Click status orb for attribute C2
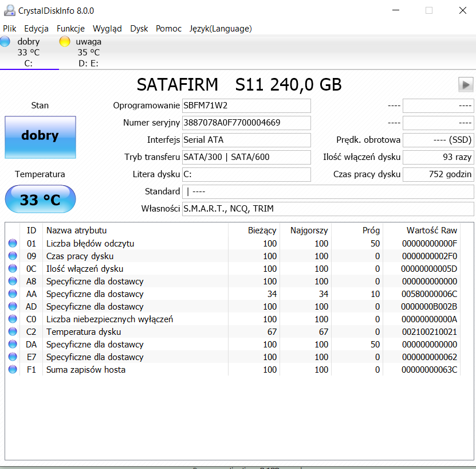The image size is (476, 469). coord(13,331)
